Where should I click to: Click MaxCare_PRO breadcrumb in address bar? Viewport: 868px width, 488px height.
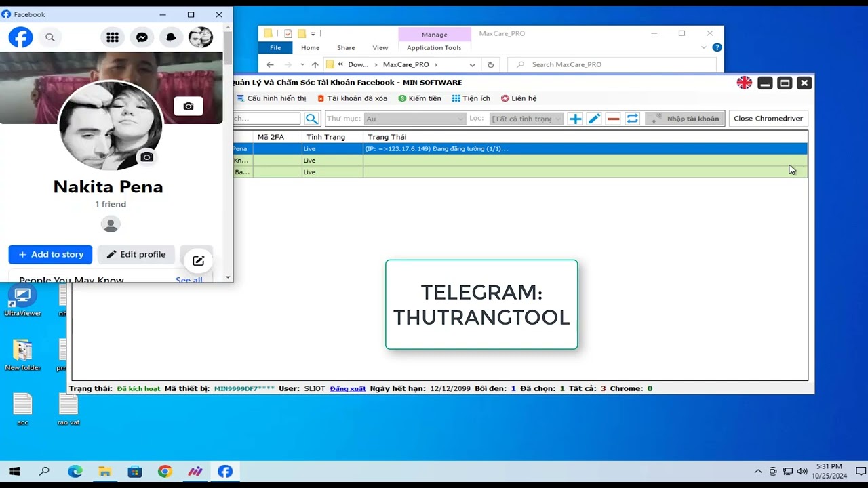pos(406,64)
